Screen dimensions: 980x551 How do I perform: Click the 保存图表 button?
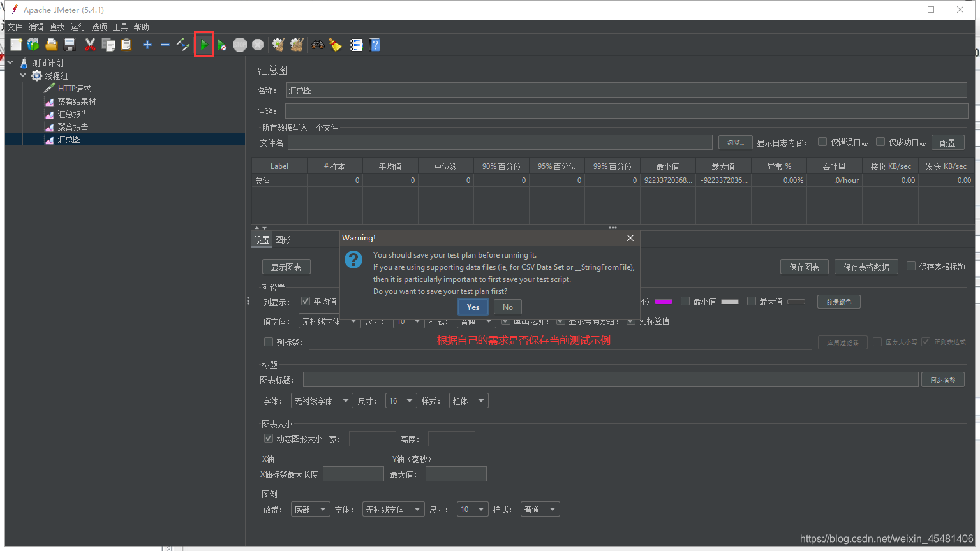pos(805,267)
